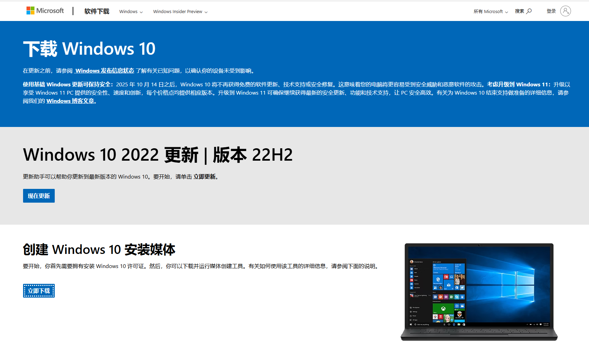Click the bold 立即更新 text

tap(204, 176)
